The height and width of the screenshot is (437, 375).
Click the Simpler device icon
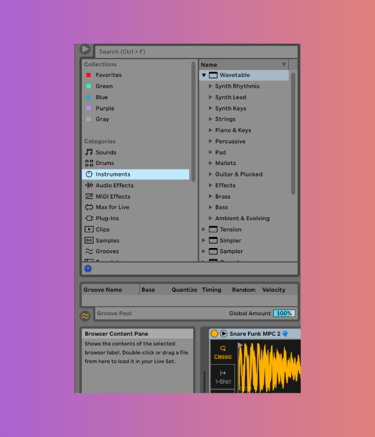[x=213, y=240]
